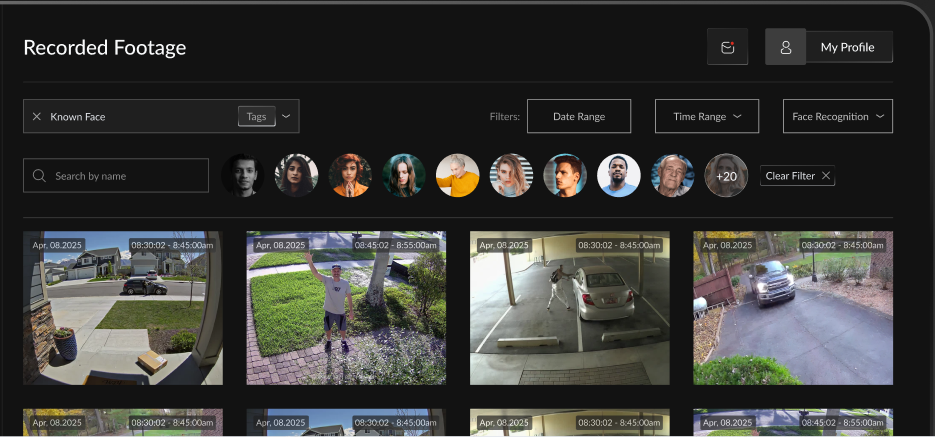The width and height of the screenshot is (935, 437).
Task: Open My Profile
Action: 848,47
